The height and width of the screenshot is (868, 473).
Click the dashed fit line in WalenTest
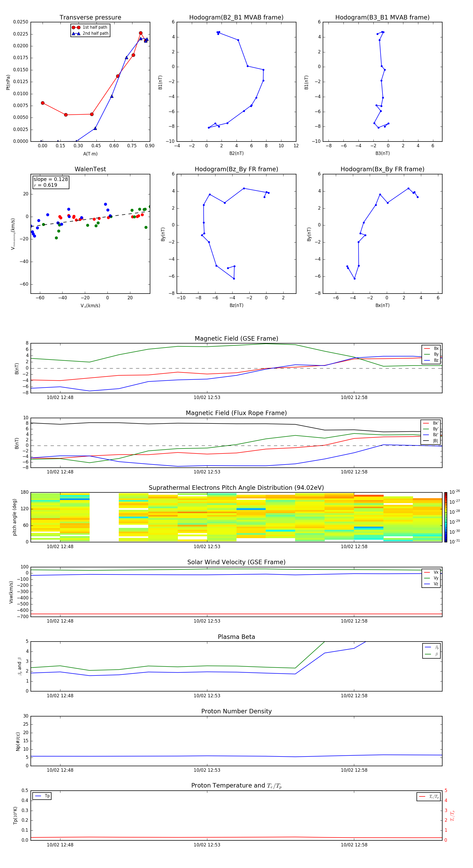90,219
